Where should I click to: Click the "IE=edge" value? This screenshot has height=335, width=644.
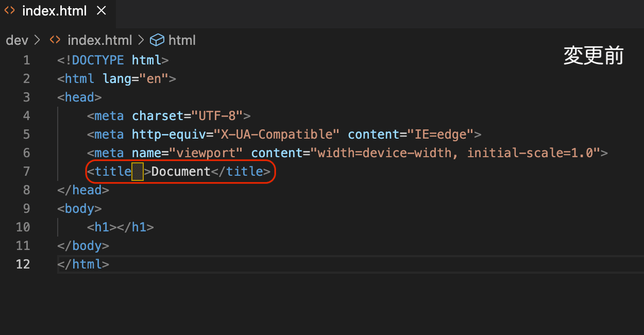(440, 135)
